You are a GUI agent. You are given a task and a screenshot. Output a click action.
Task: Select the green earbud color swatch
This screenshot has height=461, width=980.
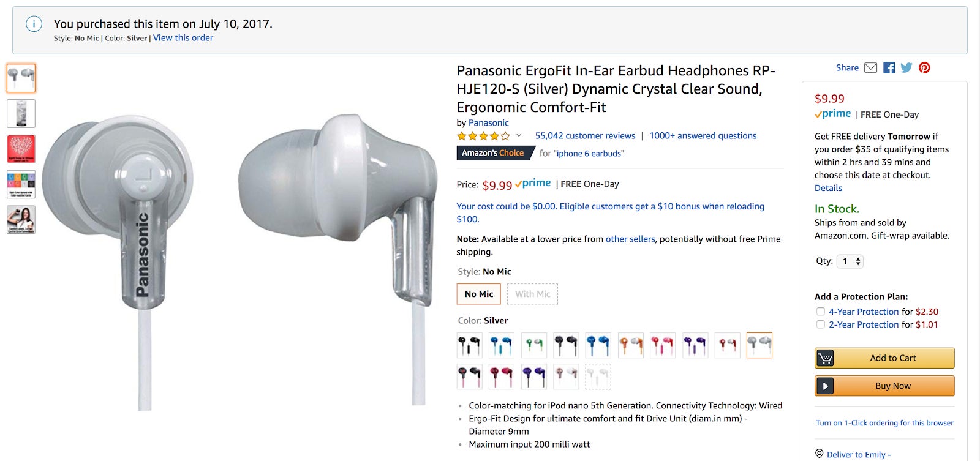click(533, 345)
